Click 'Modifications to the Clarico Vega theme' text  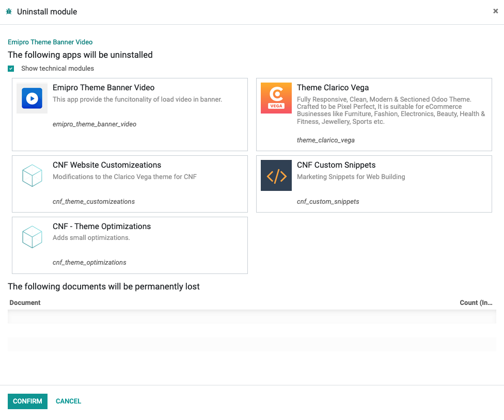click(x=125, y=177)
